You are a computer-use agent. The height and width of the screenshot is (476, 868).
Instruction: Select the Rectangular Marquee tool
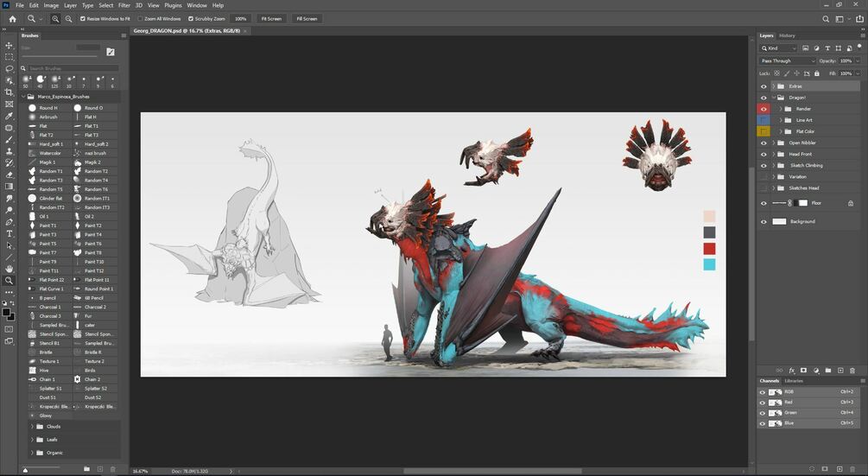[x=9, y=57]
